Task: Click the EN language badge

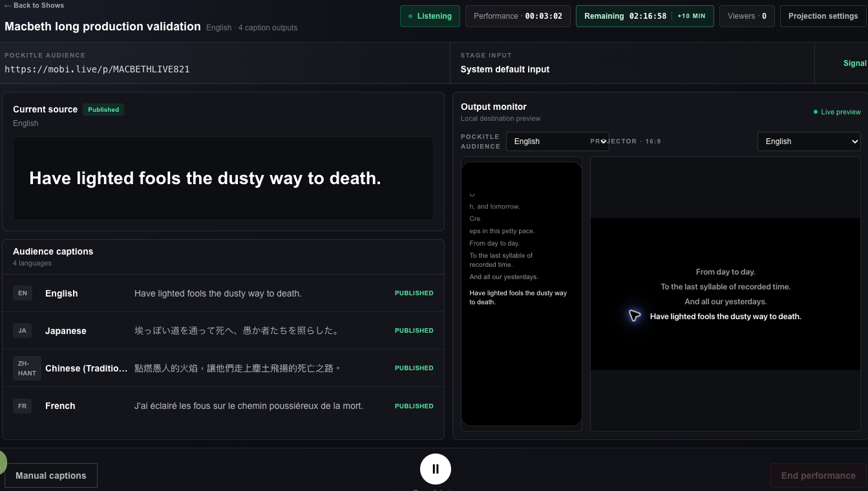Action: pyautogui.click(x=22, y=293)
